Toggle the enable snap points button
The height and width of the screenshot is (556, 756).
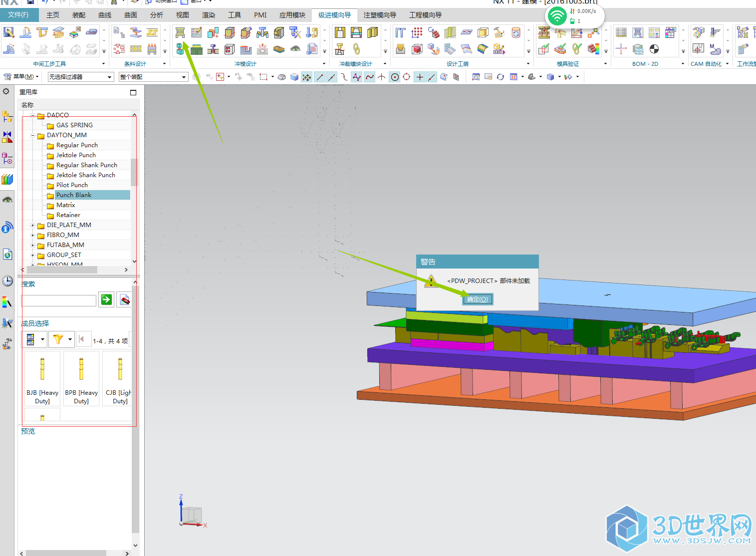click(306, 77)
